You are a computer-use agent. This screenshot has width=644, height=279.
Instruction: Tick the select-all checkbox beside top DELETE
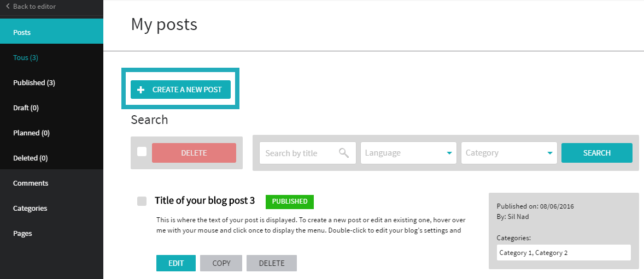(142, 152)
